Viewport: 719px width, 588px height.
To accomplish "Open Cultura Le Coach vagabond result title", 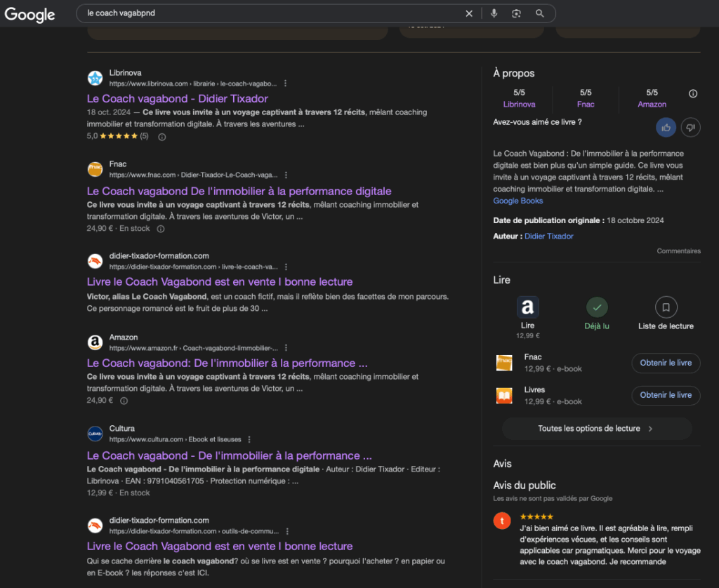I will (x=230, y=455).
